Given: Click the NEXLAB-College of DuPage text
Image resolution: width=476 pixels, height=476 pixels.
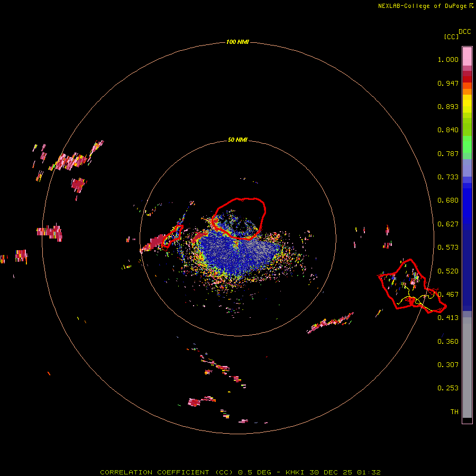Looking at the screenshot, I should click(x=422, y=6).
